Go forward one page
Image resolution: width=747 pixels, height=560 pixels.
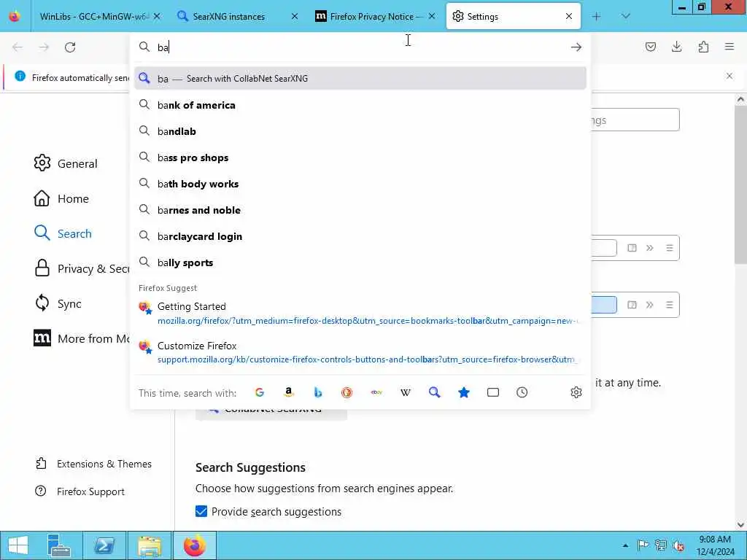44,47
